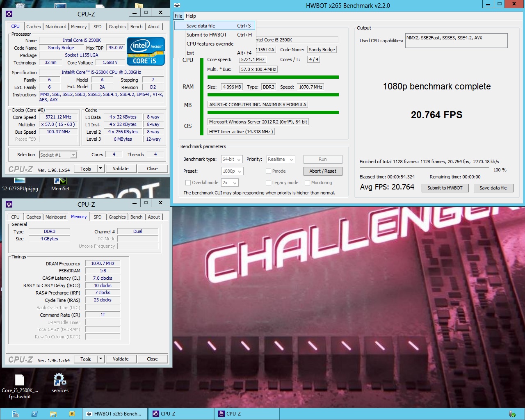The width and height of the screenshot is (525, 420).
Task: Choose CPU features override menu entry
Action: (x=215, y=44)
